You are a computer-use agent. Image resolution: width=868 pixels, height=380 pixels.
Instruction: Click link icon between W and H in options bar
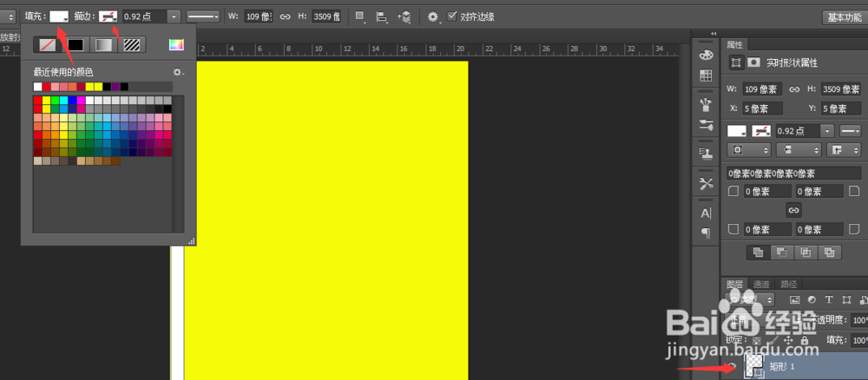(x=285, y=16)
